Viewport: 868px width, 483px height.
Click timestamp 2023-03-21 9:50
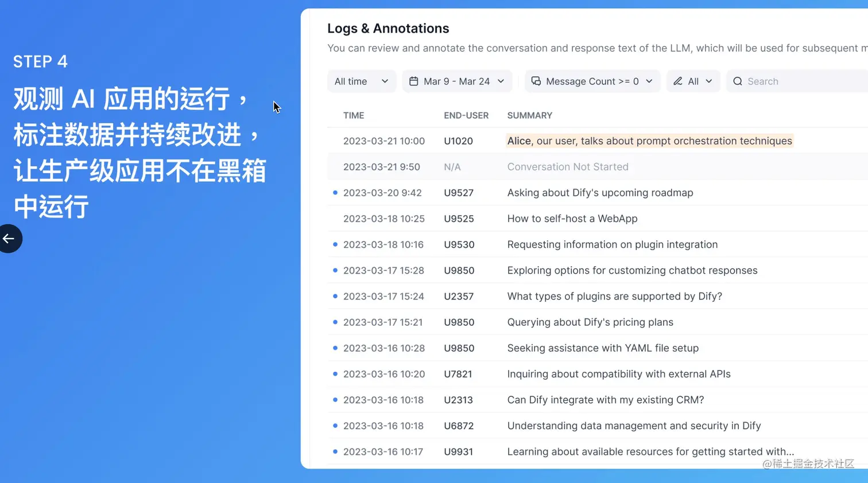[382, 167]
